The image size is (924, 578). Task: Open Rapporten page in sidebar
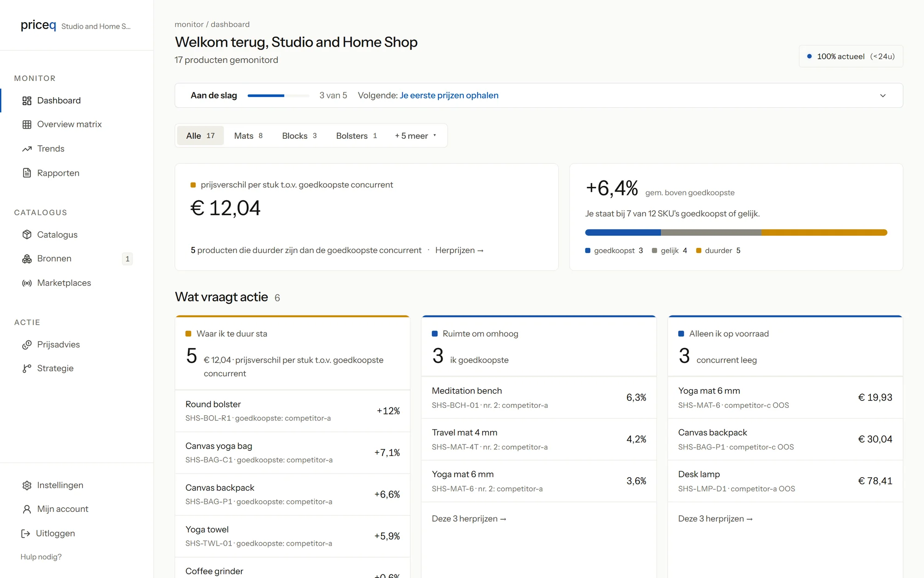click(x=58, y=173)
